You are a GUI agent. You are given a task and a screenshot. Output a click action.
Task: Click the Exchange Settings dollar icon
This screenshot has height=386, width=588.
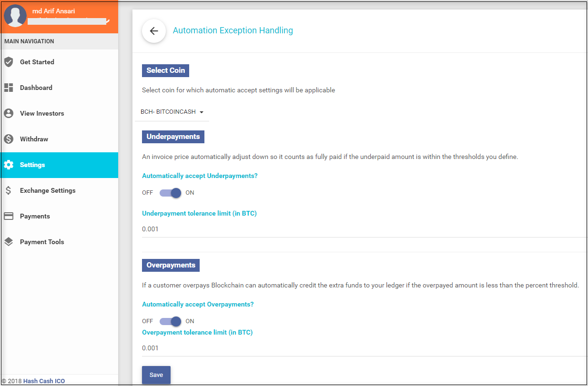tap(9, 190)
